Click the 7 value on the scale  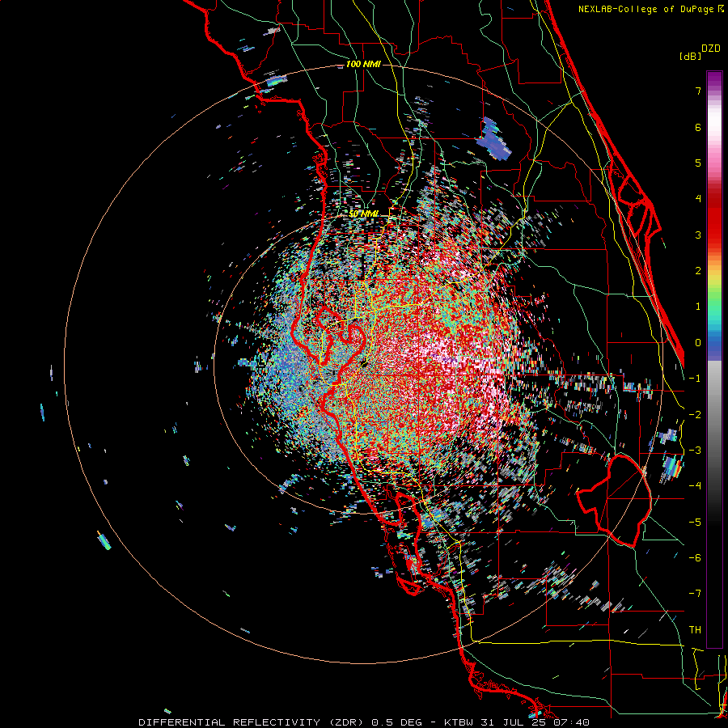[698, 91]
